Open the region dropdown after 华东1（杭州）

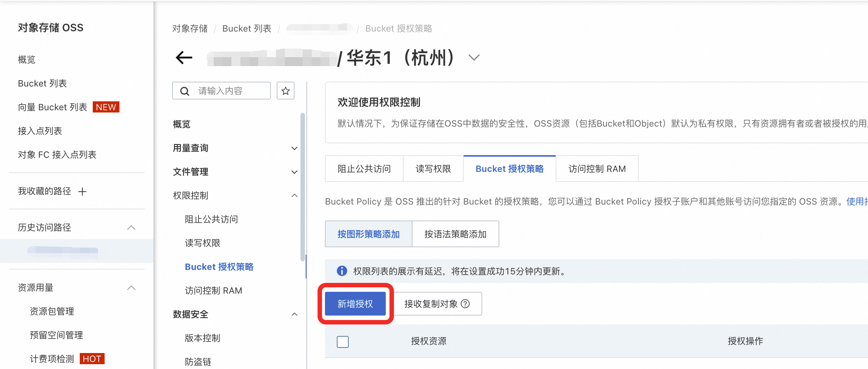474,58
